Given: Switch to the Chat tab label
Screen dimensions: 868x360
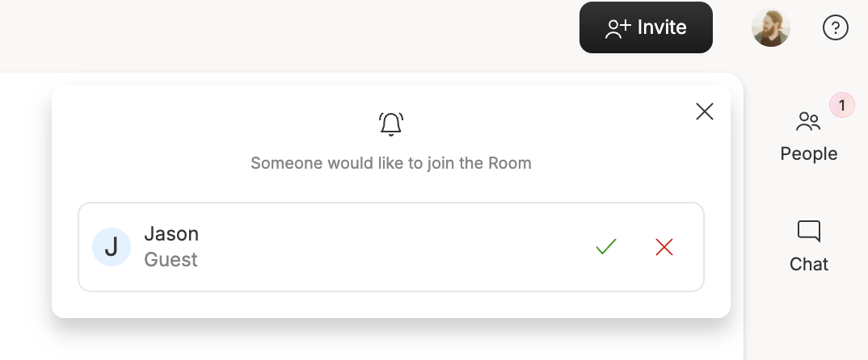Looking at the screenshot, I should coord(809,264).
